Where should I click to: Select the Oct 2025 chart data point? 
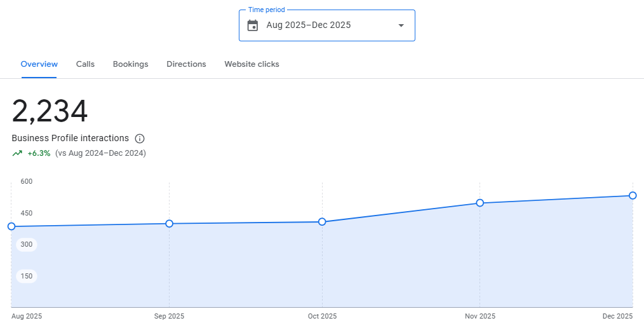tap(322, 222)
